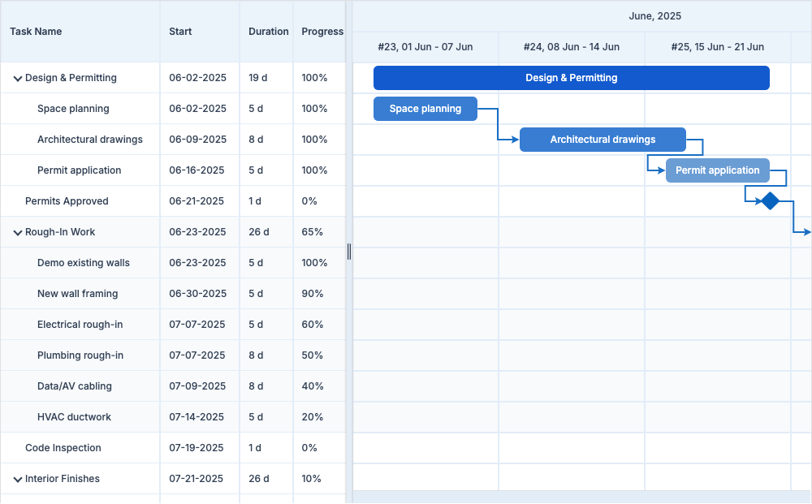
Task: Sort by the Task Name column header
Action: click(x=36, y=32)
